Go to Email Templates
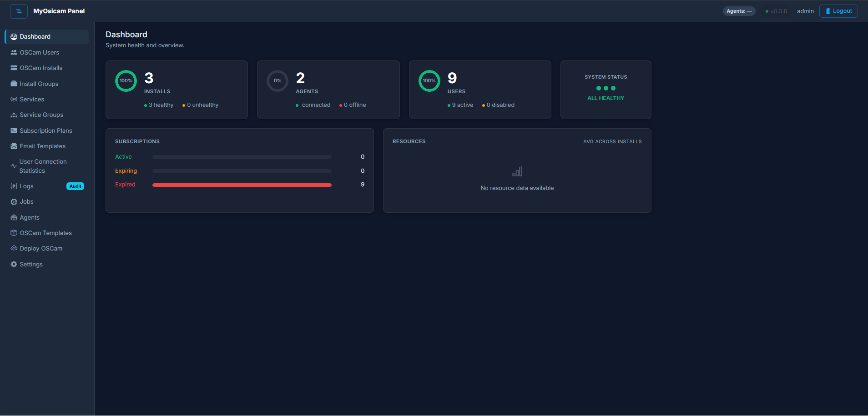 (x=47, y=146)
